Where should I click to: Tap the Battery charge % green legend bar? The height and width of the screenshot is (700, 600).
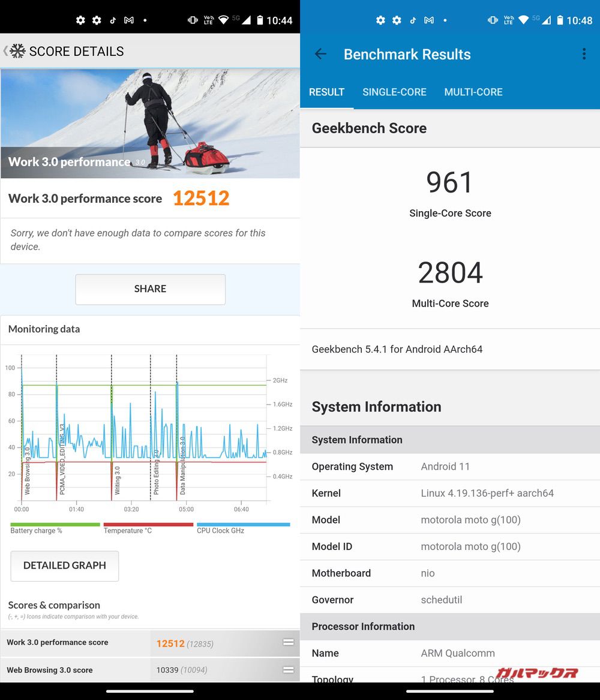[x=55, y=524]
